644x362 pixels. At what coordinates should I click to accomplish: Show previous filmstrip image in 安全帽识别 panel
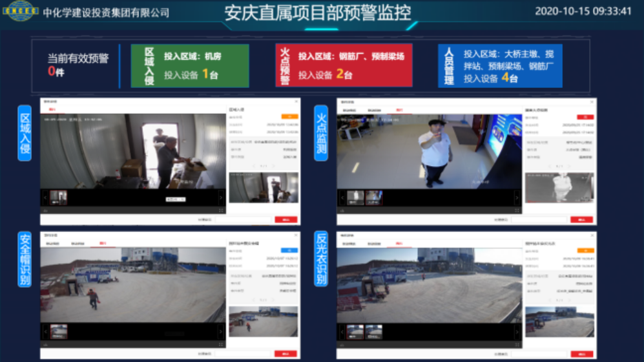pyautogui.click(x=45, y=331)
